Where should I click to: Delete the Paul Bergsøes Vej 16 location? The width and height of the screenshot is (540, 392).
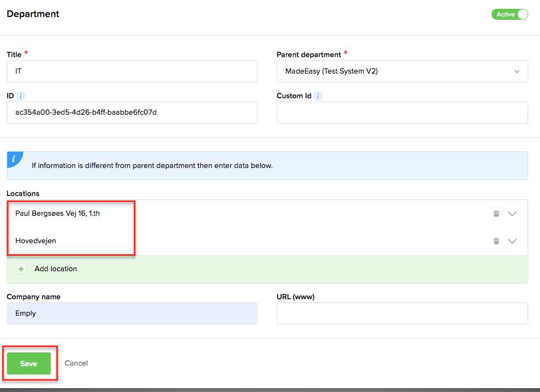pyautogui.click(x=496, y=214)
